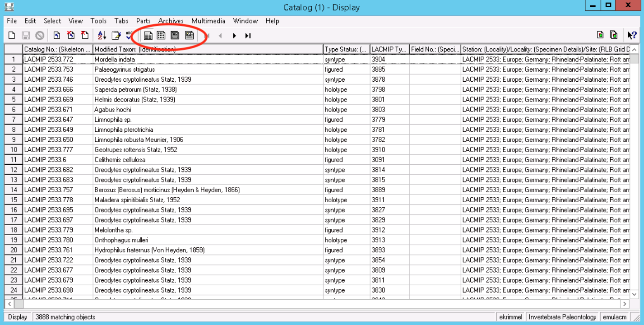Select the Saperda petrorum taxon cell
The width and height of the screenshot is (644, 325).
[208, 89]
